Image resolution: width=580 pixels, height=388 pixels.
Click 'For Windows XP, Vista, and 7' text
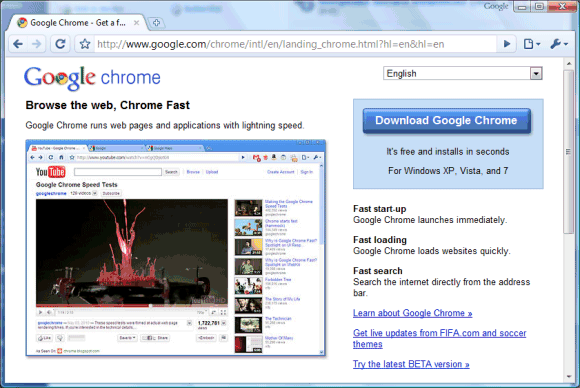(x=448, y=171)
